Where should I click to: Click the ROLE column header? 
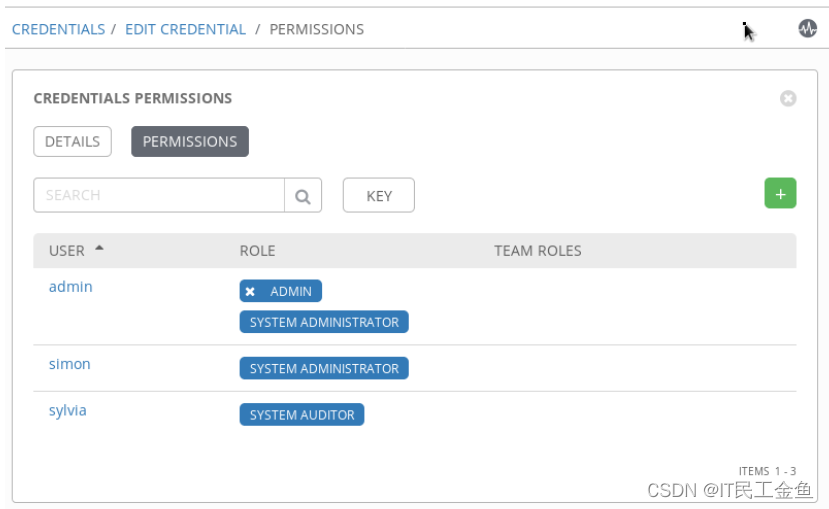257,251
